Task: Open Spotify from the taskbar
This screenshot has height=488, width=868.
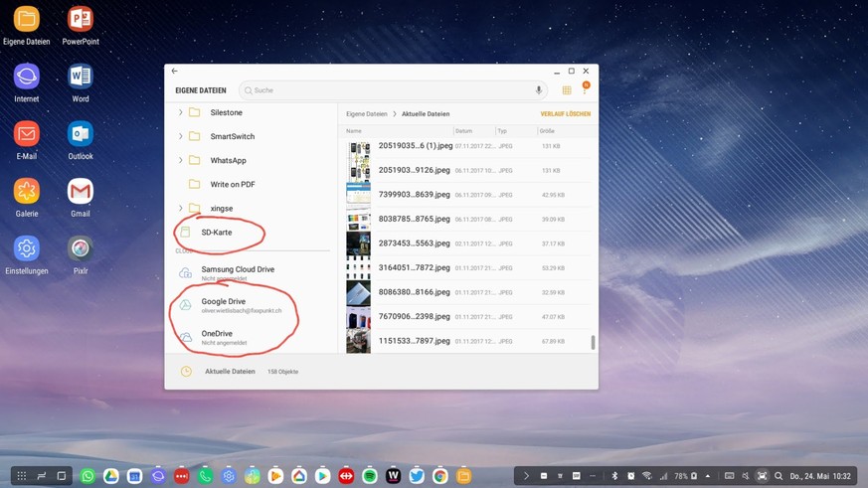Action: pyautogui.click(x=370, y=476)
